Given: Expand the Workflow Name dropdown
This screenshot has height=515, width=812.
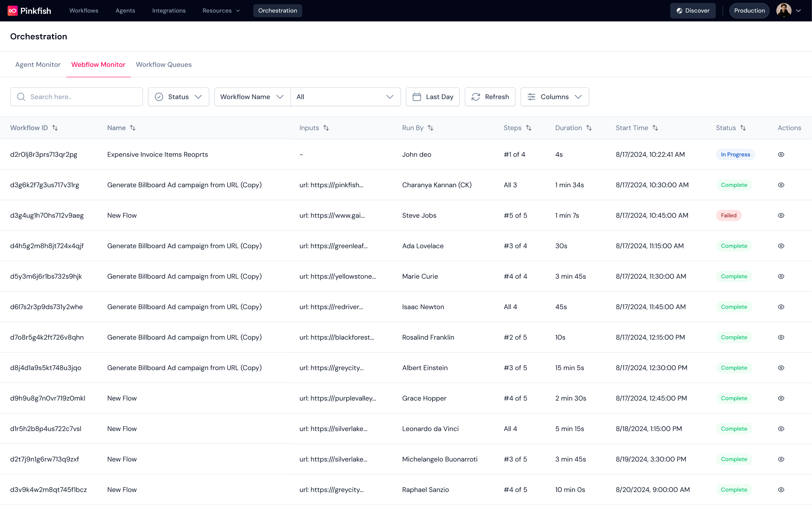Looking at the screenshot, I should [252, 97].
